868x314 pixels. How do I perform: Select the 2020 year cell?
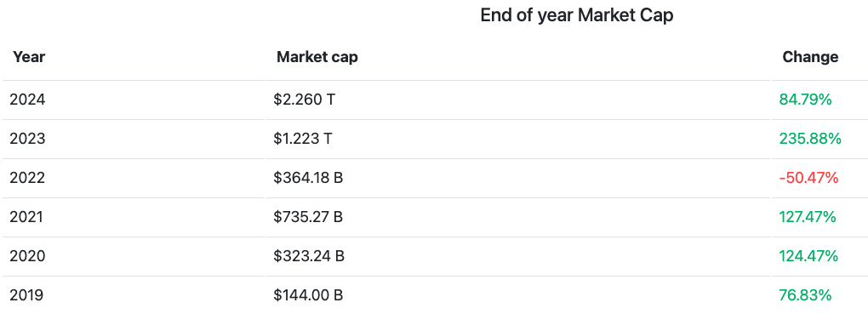28,256
